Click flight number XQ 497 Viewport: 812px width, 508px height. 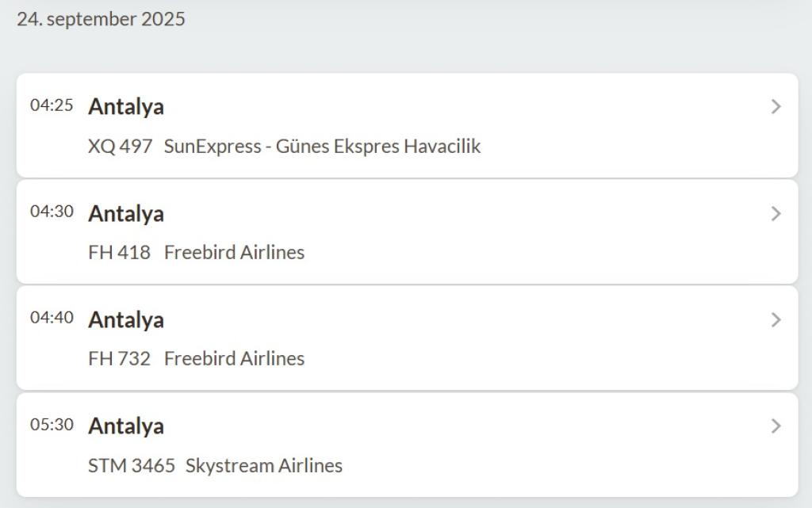point(120,147)
